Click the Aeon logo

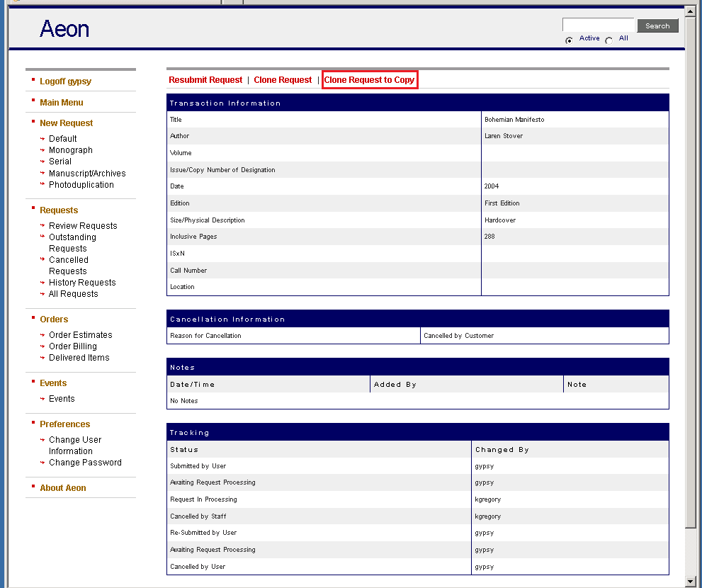(64, 29)
